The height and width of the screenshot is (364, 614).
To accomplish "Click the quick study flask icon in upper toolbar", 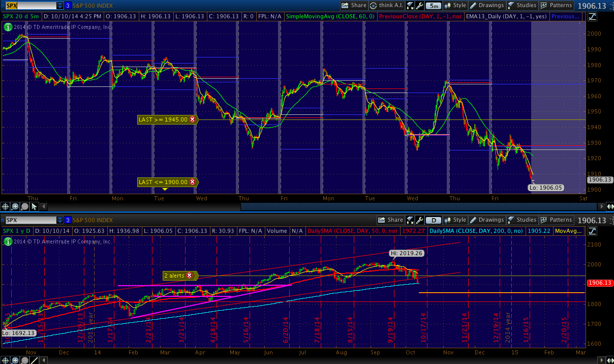I will tap(410, 6).
